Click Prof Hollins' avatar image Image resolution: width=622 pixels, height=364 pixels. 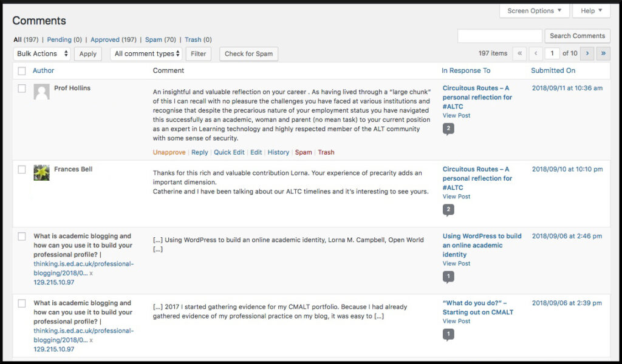click(x=41, y=92)
